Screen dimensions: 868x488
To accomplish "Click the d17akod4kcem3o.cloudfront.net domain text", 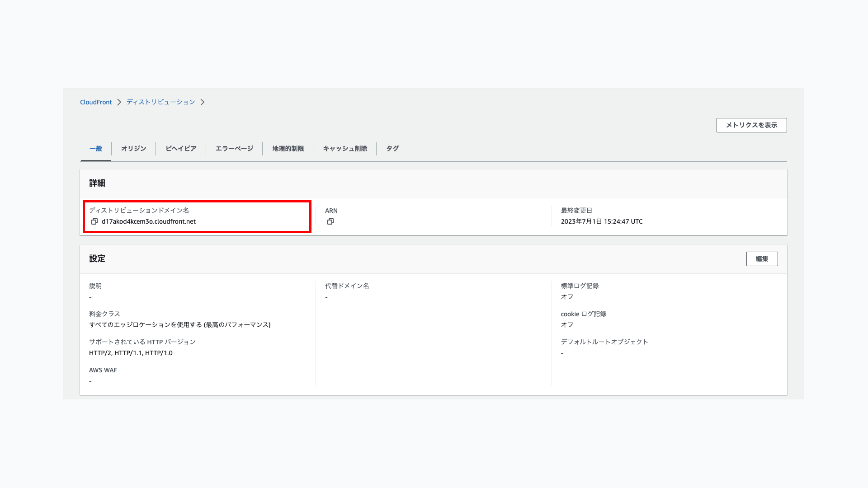I will click(149, 221).
